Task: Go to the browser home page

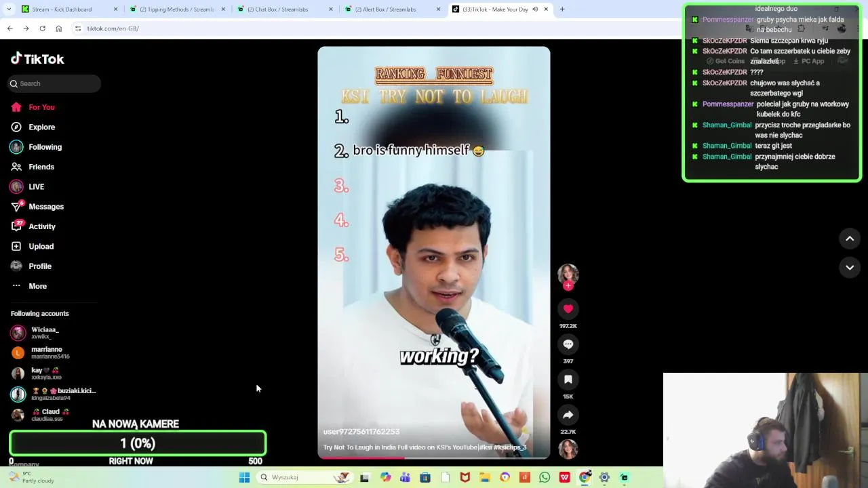Action: pyautogui.click(x=59, y=28)
